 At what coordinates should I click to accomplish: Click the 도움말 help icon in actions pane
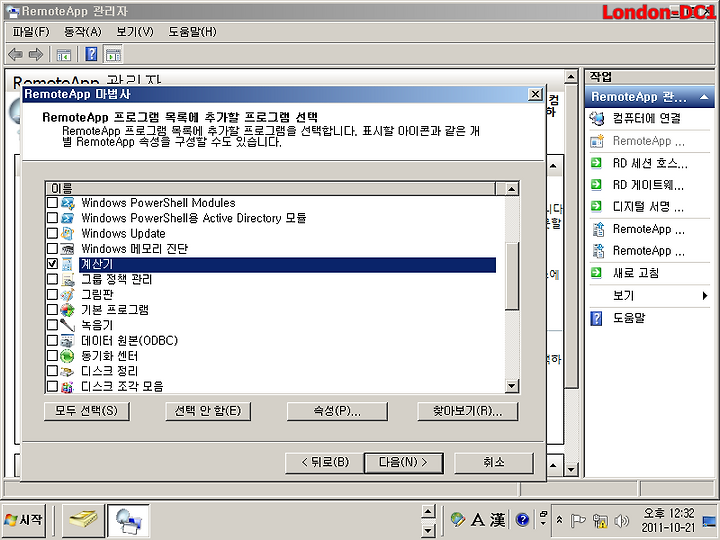click(596, 318)
